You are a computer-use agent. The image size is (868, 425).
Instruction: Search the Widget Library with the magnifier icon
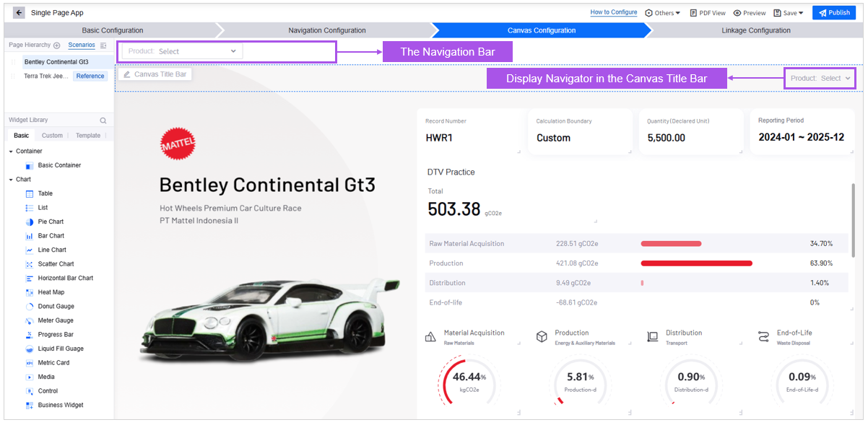point(103,121)
